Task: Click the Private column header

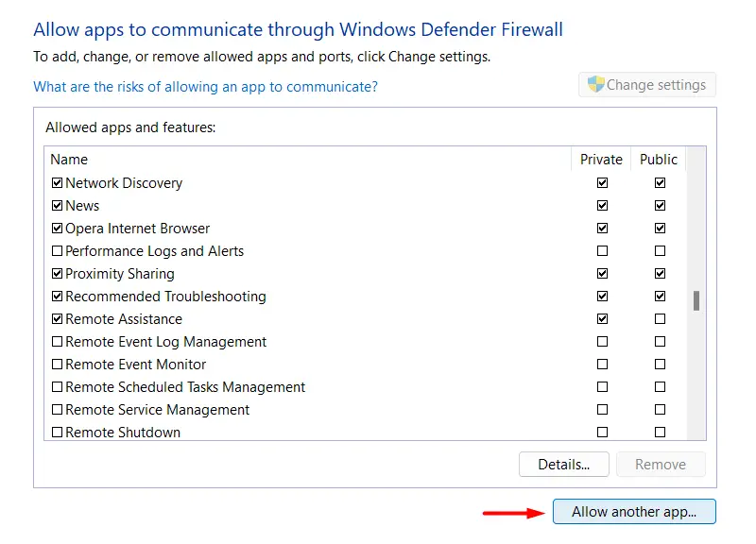Action: click(x=601, y=160)
